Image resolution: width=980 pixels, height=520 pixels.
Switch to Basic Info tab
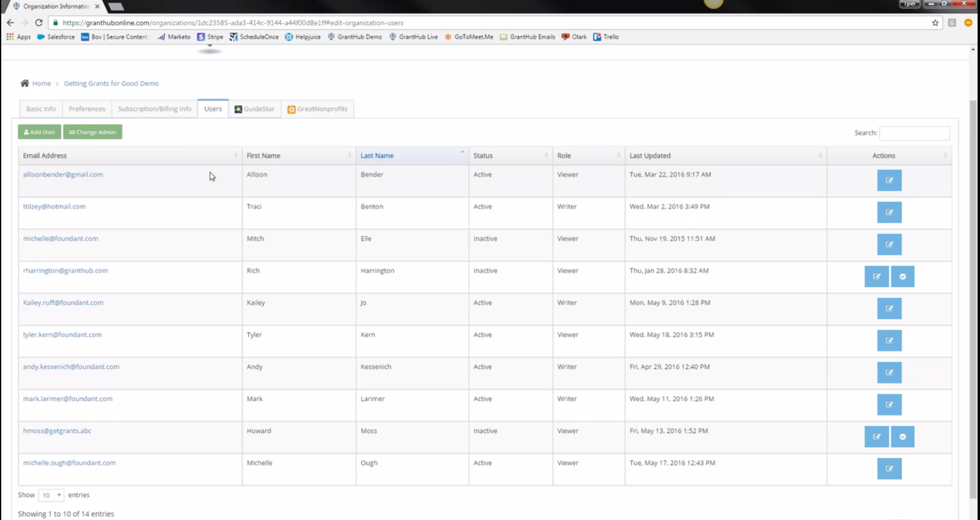[x=41, y=109]
